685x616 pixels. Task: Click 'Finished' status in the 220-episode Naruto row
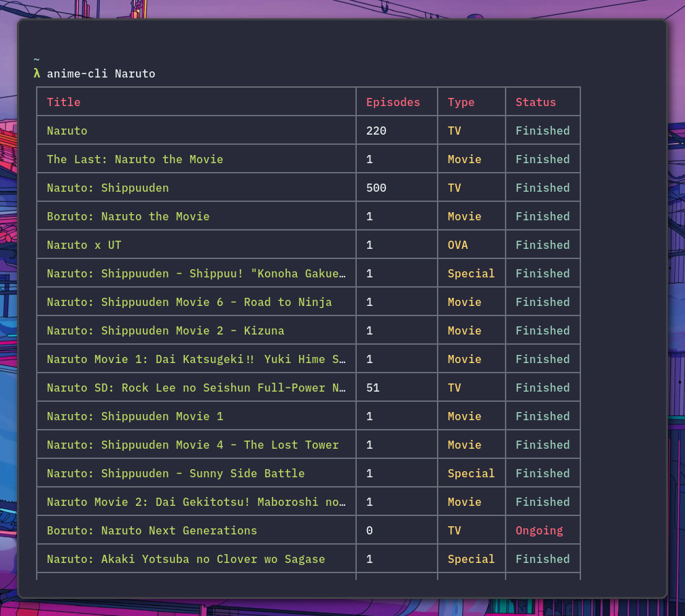click(x=542, y=131)
